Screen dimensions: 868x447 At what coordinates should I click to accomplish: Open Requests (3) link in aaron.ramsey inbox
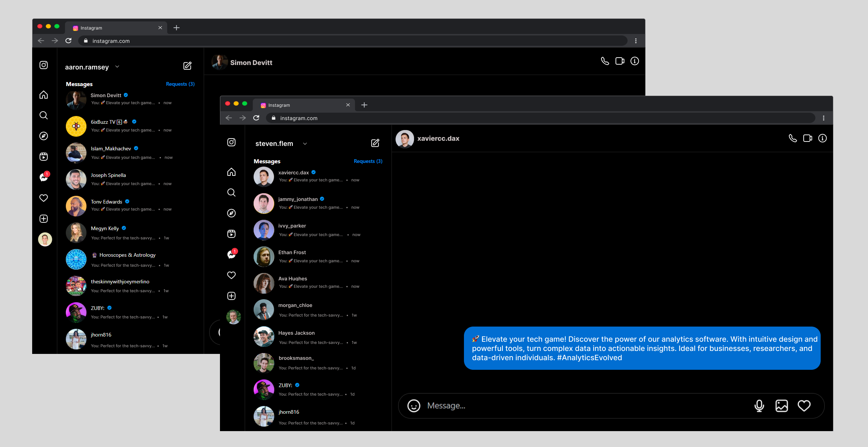(180, 84)
